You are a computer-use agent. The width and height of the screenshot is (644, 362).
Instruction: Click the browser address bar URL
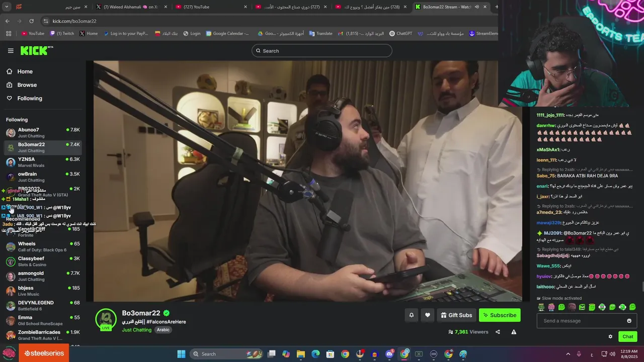(x=74, y=21)
